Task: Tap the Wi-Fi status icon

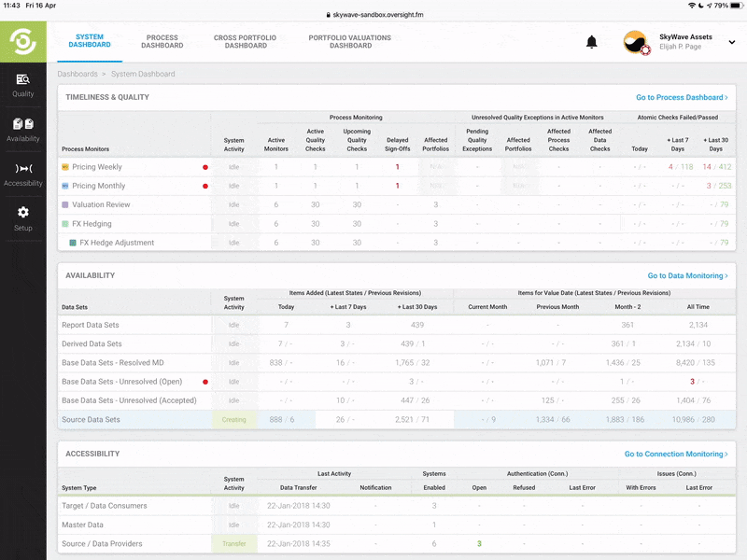Action: tap(692, 6)
